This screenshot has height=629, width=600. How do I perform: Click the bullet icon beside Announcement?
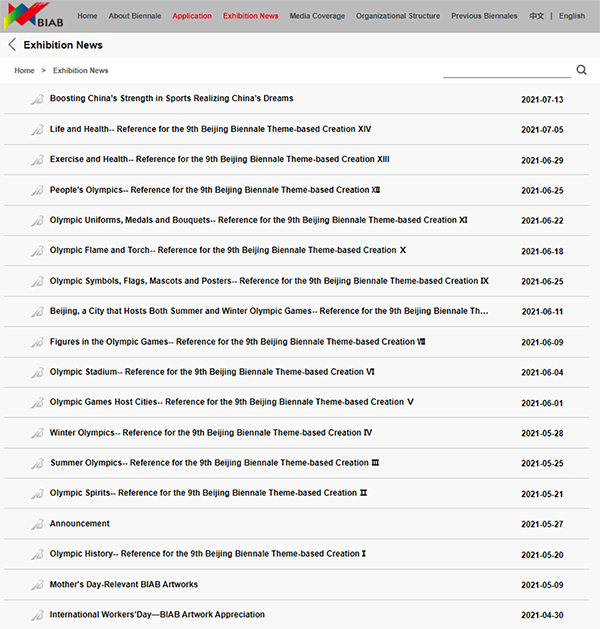37,525
